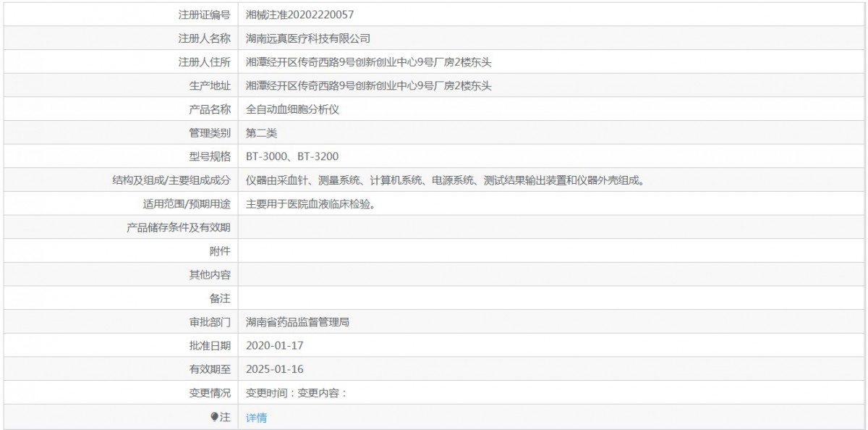The height and width of the screenshot is (430, 868).
Task: Click the registrant address value in 注册人住所 row
Action: click(369, 62)
